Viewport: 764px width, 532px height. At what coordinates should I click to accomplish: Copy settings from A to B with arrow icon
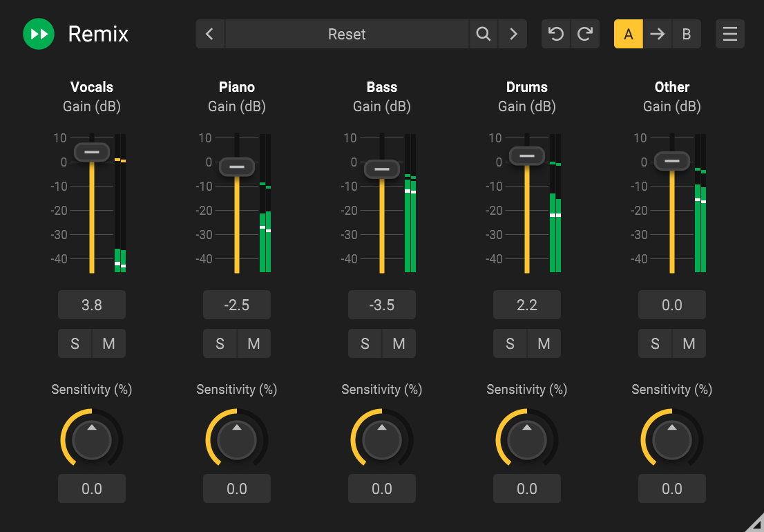point(657,34)
